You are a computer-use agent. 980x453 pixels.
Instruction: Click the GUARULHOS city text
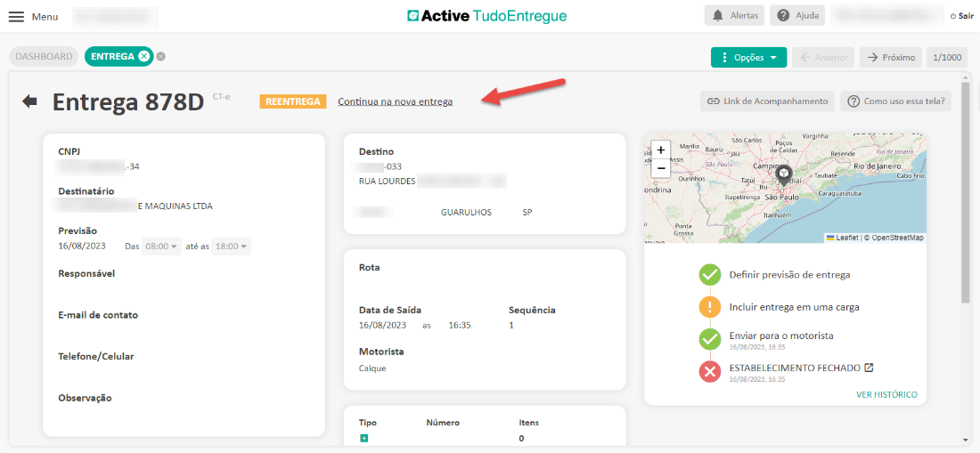click(466, 212)
